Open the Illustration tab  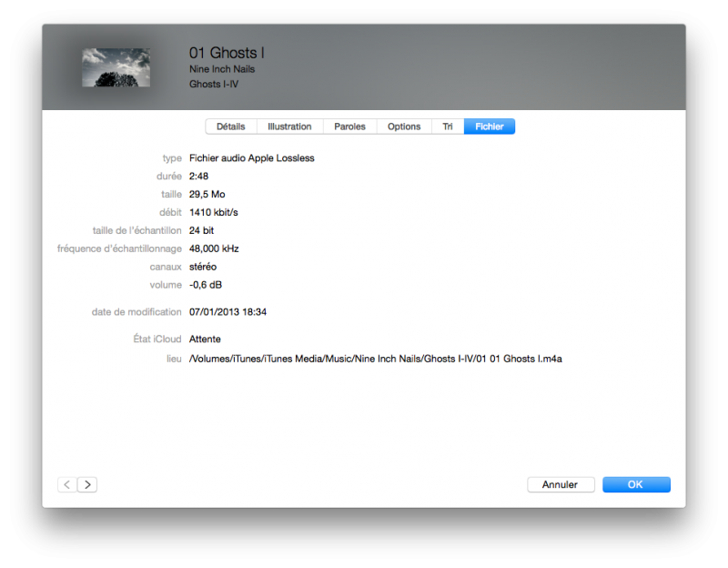289,127
